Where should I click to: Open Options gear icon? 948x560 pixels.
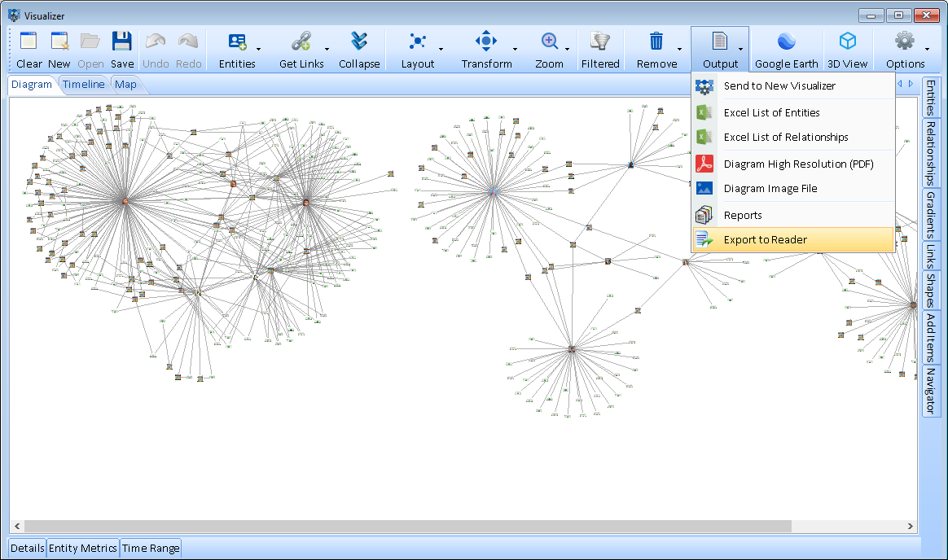[x=905, y=41]
